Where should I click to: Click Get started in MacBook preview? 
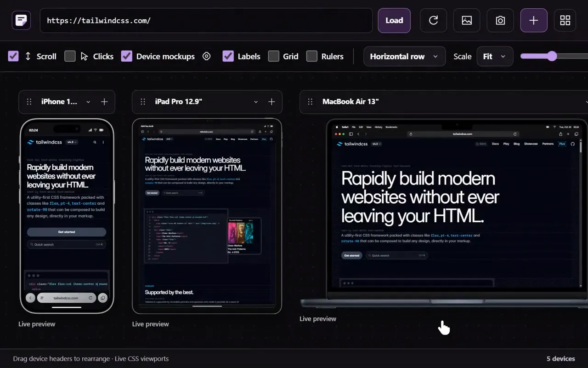pos(352,255)
